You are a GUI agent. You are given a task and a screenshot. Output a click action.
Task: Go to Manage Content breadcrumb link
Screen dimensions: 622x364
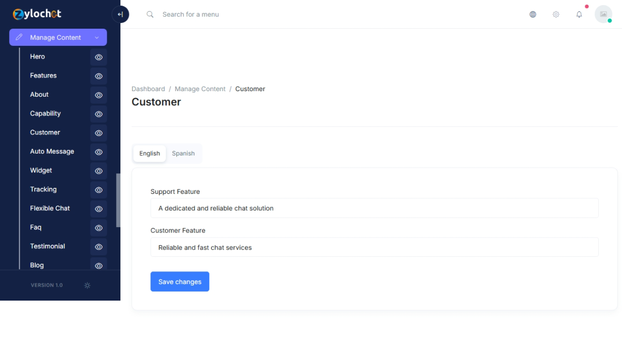click(x=200, y=89)
